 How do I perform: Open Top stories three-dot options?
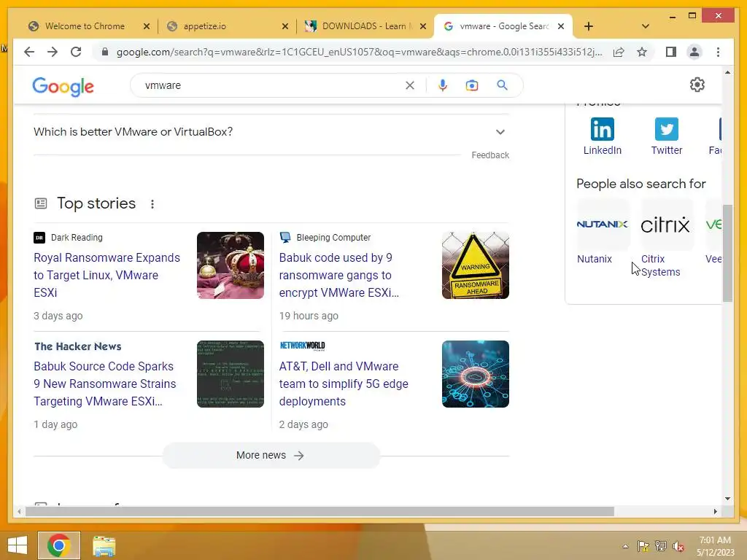point(152,204)
